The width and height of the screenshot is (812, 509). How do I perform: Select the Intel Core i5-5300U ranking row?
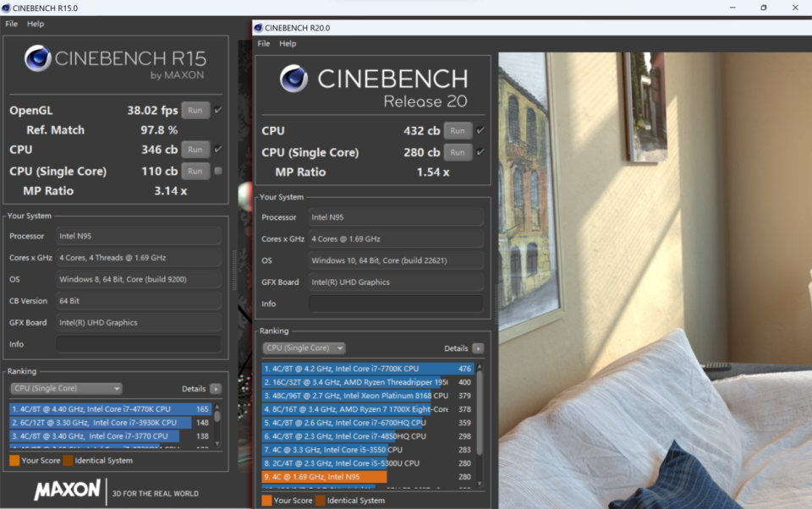368,462
